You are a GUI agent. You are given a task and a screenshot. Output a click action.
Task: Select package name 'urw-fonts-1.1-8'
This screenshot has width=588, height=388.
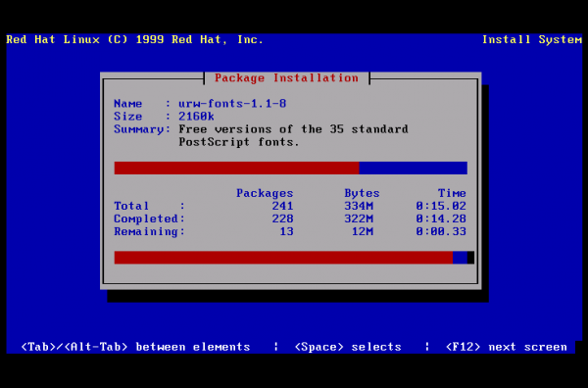232,104
